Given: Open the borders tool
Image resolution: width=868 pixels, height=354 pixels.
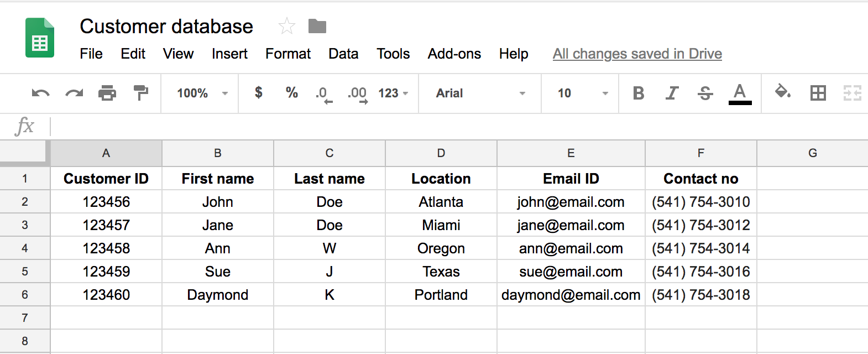Looking at the screenshot, I should pyautogui.click(x=818, y=93).
